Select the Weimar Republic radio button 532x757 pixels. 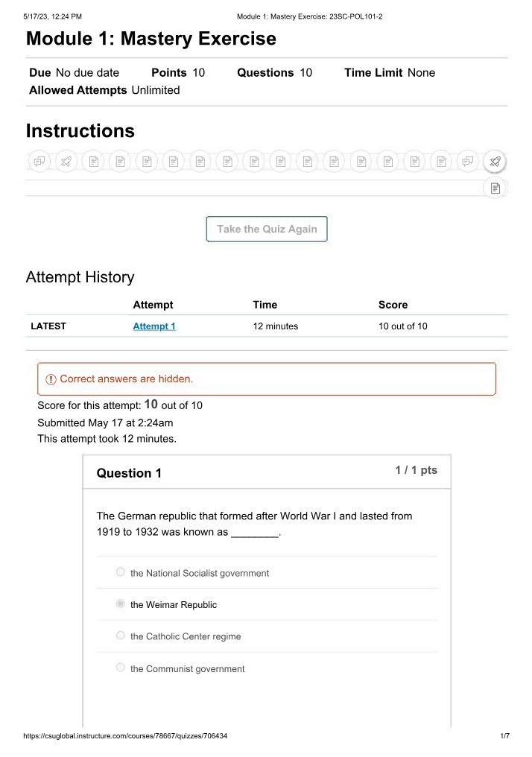point(120,604)
